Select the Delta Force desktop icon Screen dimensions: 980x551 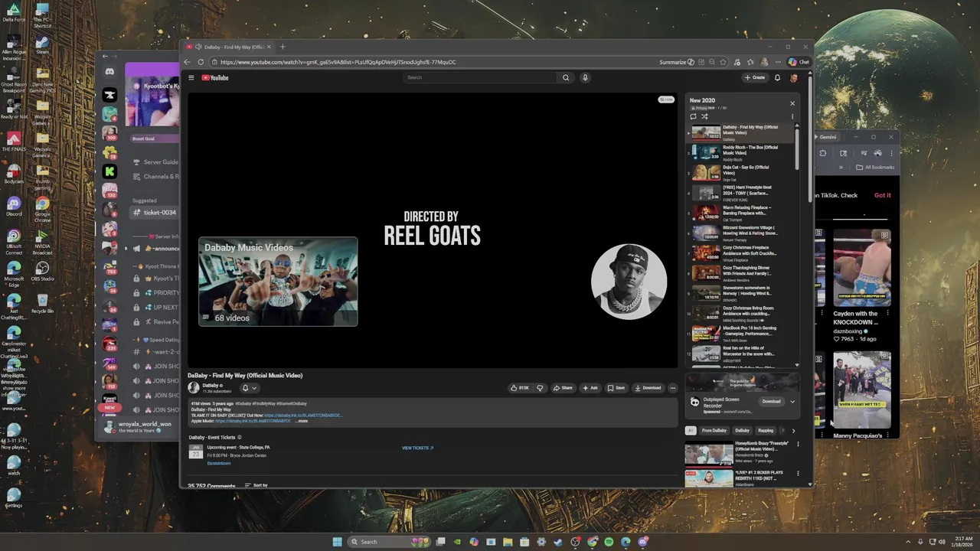(14, 11)
